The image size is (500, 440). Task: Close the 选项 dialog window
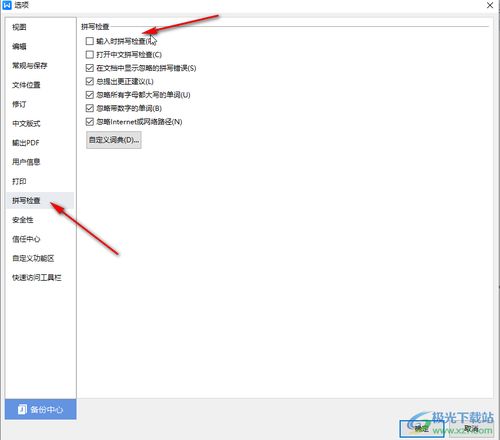pos(490,5)
